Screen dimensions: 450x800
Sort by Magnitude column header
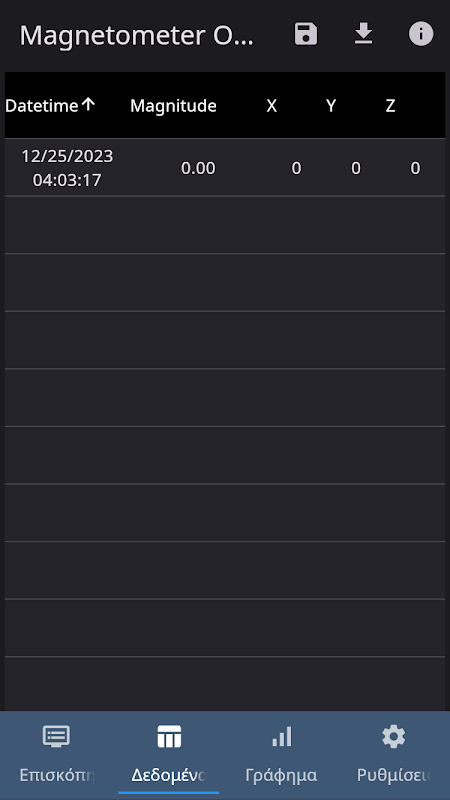click(x=173, y=106)
